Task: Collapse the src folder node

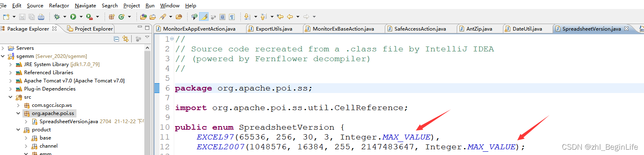Action: pos(10,97)
